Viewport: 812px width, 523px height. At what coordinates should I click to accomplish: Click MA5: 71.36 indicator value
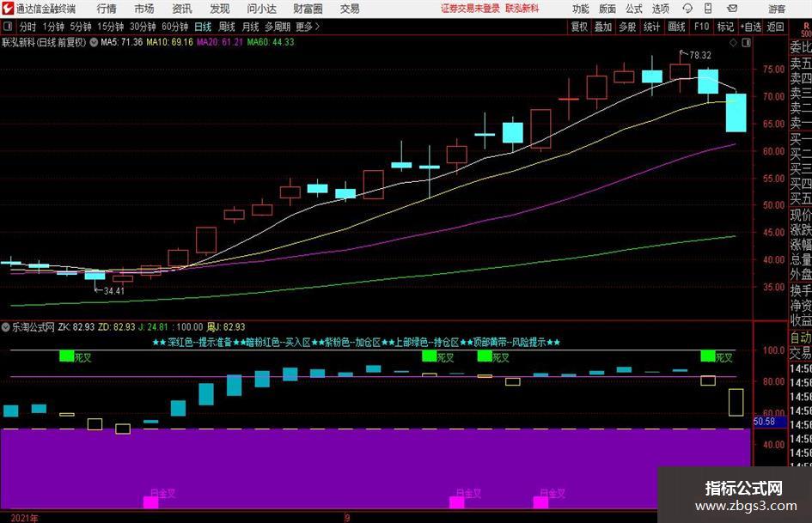122,42
